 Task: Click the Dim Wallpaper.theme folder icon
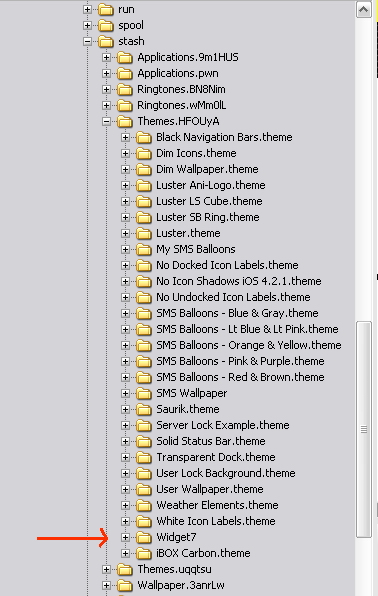pyautogui.click(x=144, y=169)
